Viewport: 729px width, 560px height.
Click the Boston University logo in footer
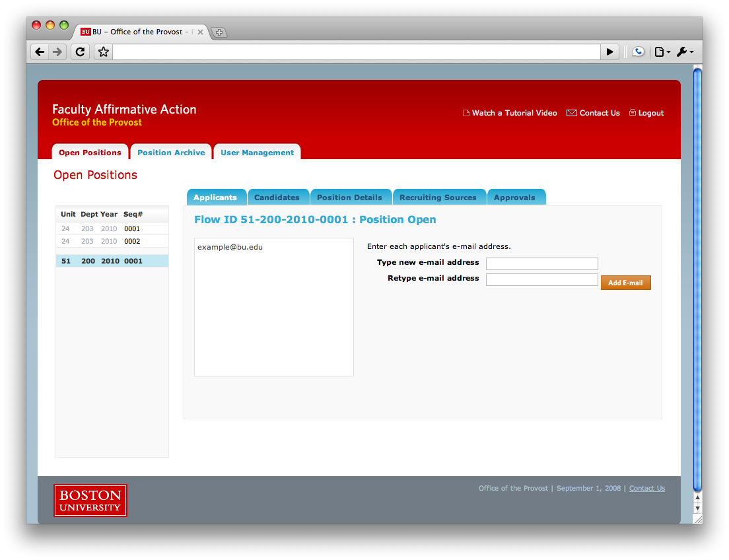point(90,501)
